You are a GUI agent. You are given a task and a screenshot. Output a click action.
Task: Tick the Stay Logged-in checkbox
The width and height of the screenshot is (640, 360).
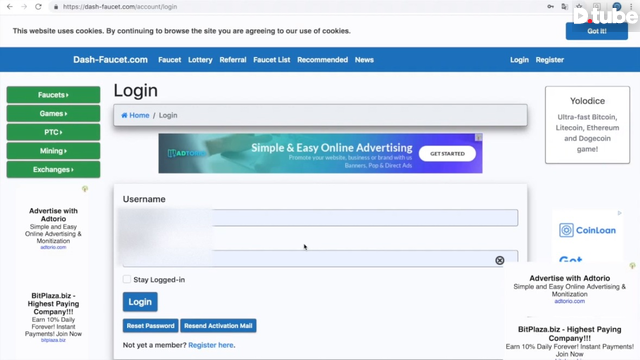(x=127, y=279)
